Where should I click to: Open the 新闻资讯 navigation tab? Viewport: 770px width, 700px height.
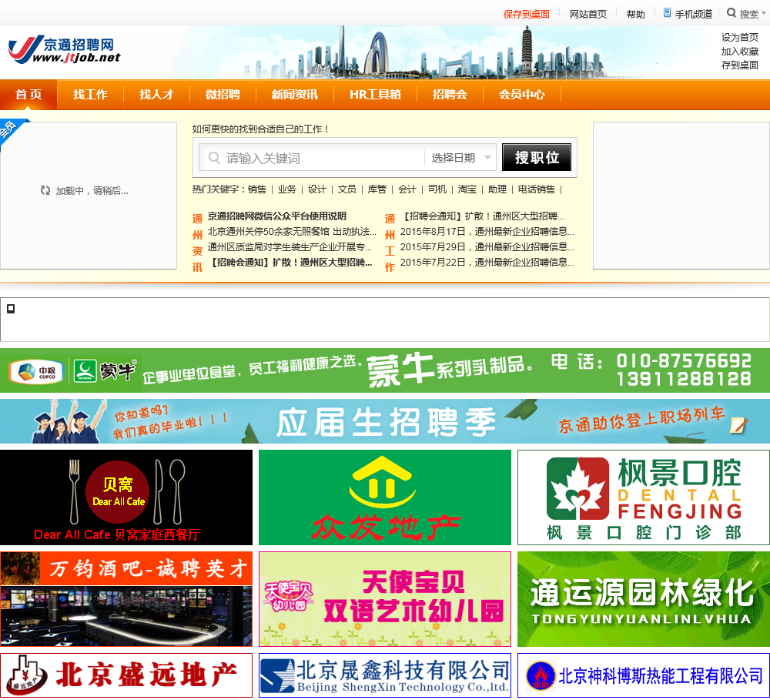295,94
